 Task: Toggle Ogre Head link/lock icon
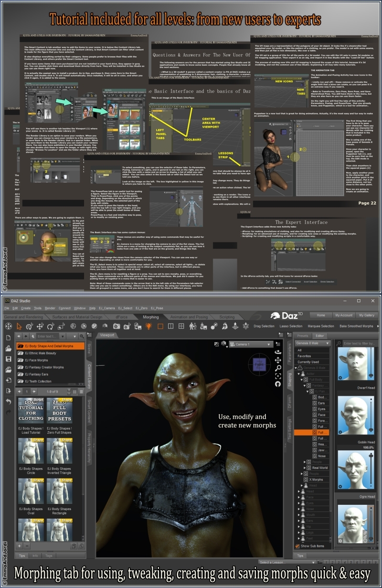pyautogui.click(x=365, y=534)
